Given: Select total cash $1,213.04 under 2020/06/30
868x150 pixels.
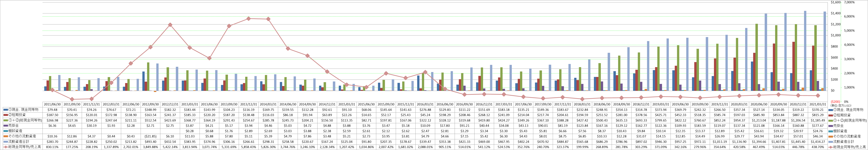Looking at the screenshot, I should pos(759,120).
